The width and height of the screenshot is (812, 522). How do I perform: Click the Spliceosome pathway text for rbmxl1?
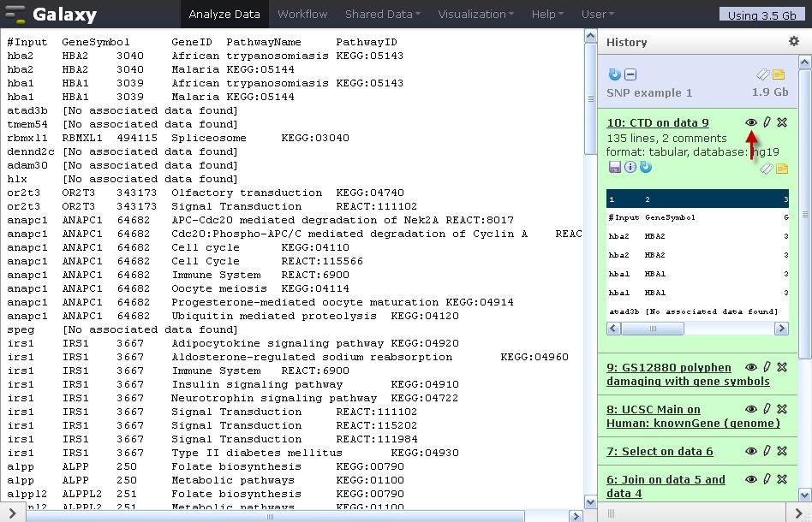[209, 138]
